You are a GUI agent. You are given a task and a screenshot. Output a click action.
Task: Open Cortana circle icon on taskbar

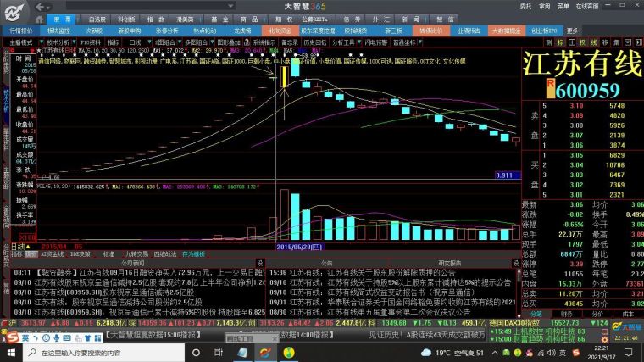coord(196,353)
